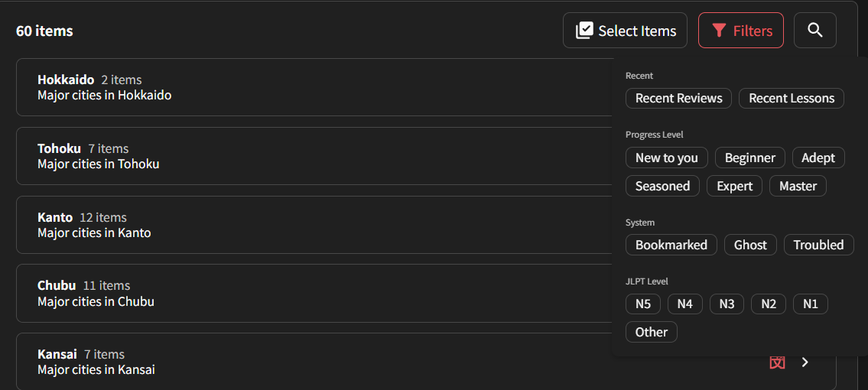
Task: Toggle the Recent Reviews filter
Action: click(x=678, y=99)
